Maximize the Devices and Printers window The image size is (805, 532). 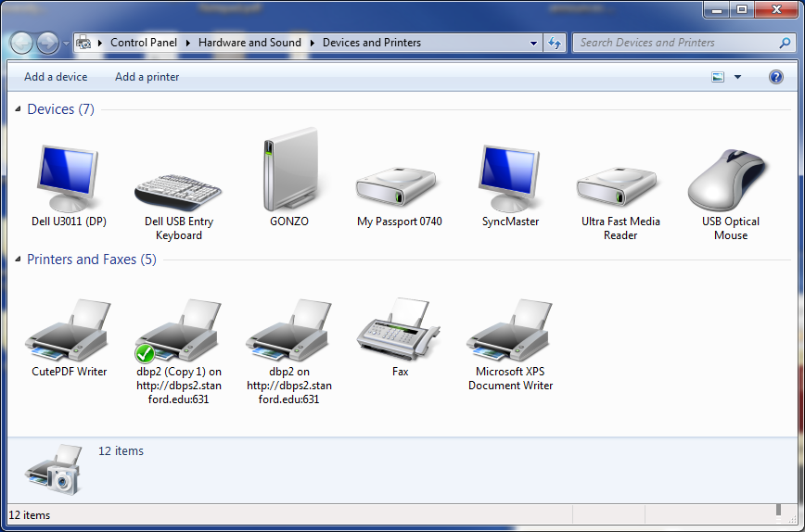742,9
